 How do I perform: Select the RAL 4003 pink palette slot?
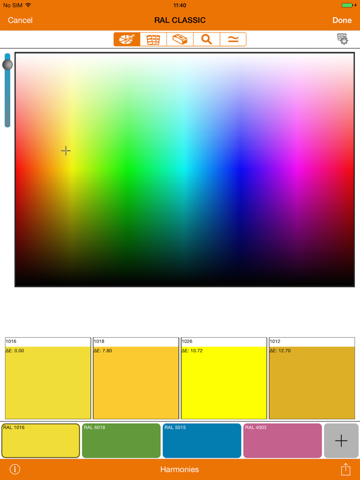click(283, 441)
